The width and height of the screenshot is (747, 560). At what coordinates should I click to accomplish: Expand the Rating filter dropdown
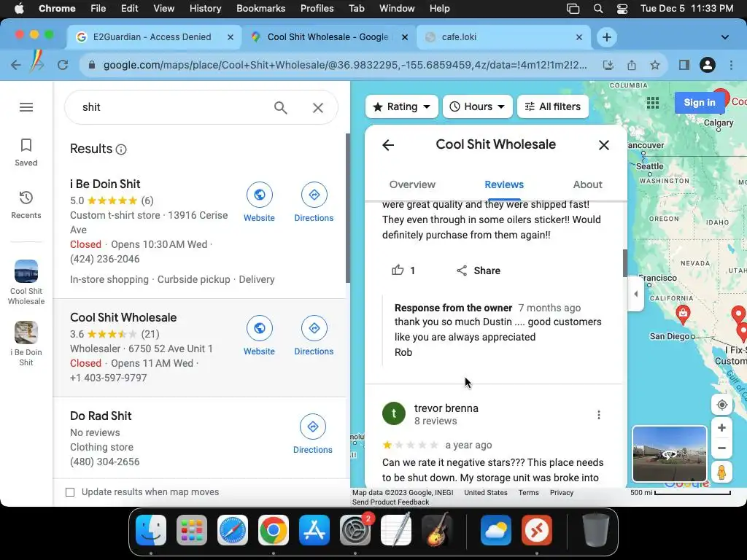(402, 106)
